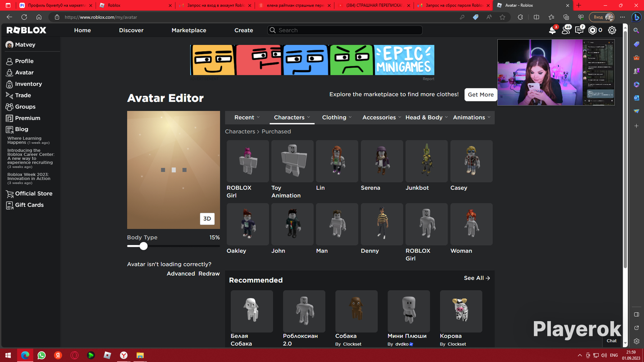Report the advertisement
This screenshot has height=362, width=644.
tap(428, 79)
